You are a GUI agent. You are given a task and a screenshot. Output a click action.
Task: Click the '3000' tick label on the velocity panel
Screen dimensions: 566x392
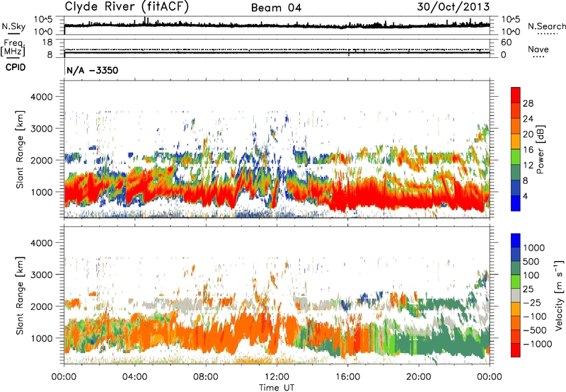[x=42, y=275]
